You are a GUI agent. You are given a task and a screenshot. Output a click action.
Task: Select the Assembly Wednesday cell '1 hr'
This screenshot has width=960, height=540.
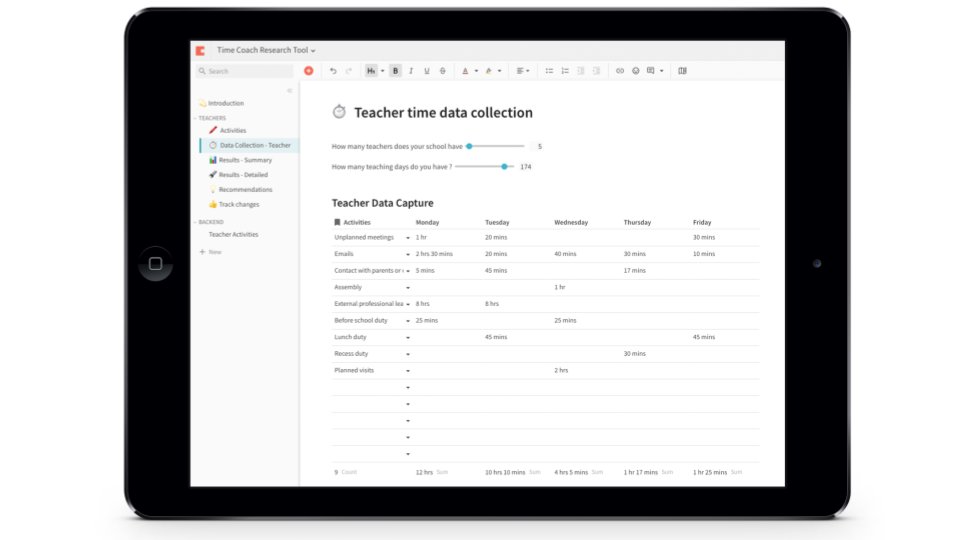(x=560, y=287)
